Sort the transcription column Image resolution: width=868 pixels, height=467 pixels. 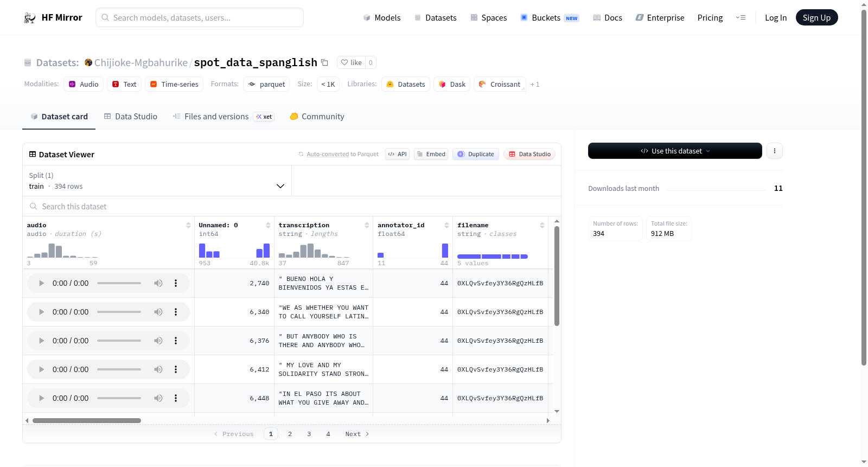[367, 225]
